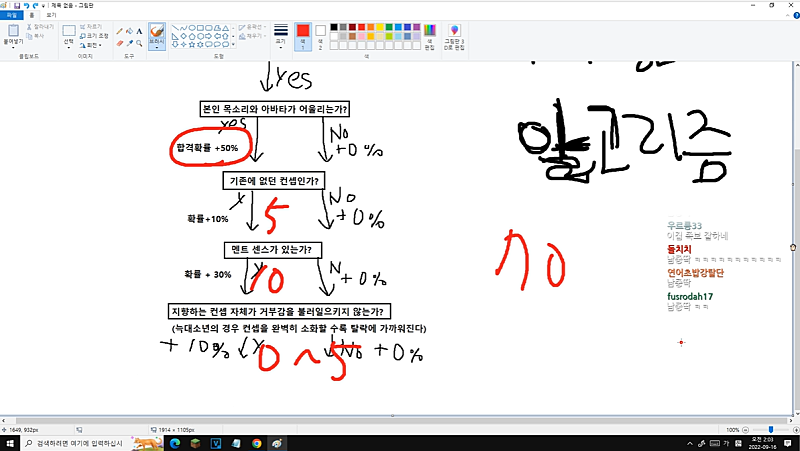Choose the green color swatch
The height and width of the screenshot is (451, 800).
click(389, 27)
